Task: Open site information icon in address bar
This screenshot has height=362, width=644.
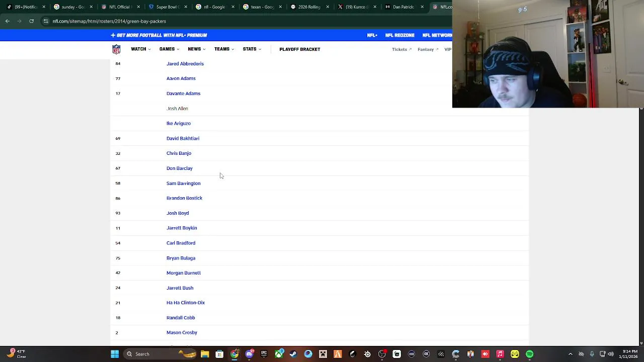Action: click(x=46, y=21)
